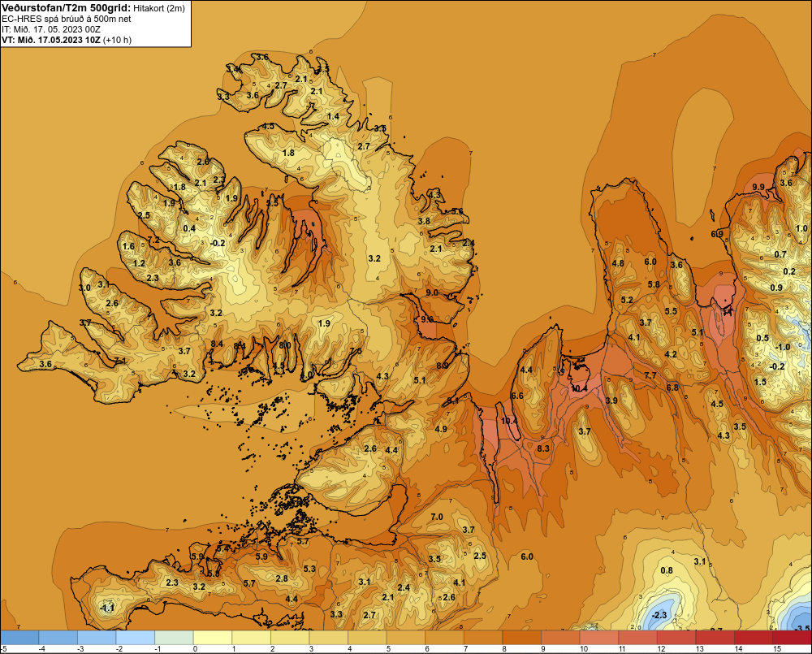Select the legend swatch between 0 and 1

[x=213, y=638]
